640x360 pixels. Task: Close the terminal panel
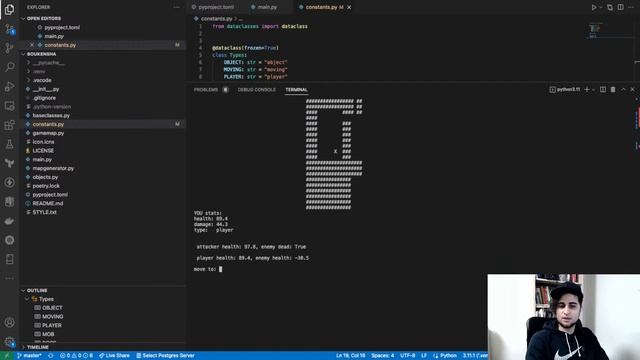coord(633,89)
